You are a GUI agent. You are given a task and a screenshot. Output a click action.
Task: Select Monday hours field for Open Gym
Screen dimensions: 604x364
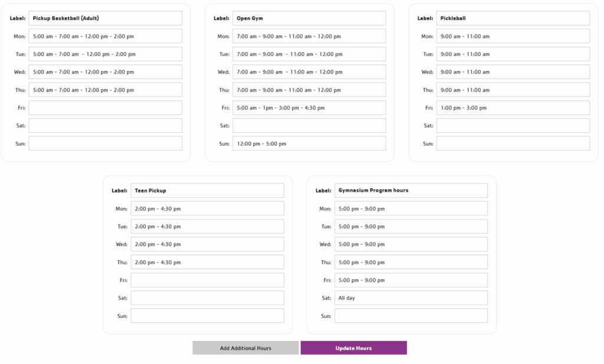pos(309,36)
